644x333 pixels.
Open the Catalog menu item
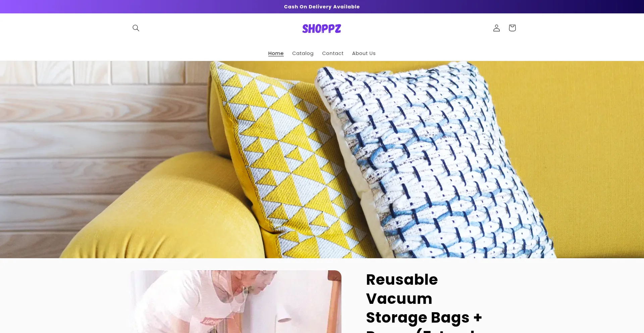303,53
